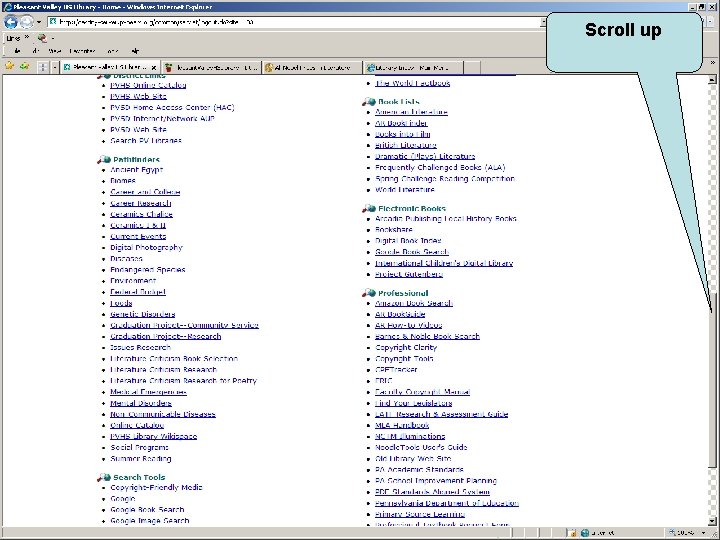The image size is (720, 540).
Task: Open the tab list dropdown arrow
Action: [x=55, y=67]
